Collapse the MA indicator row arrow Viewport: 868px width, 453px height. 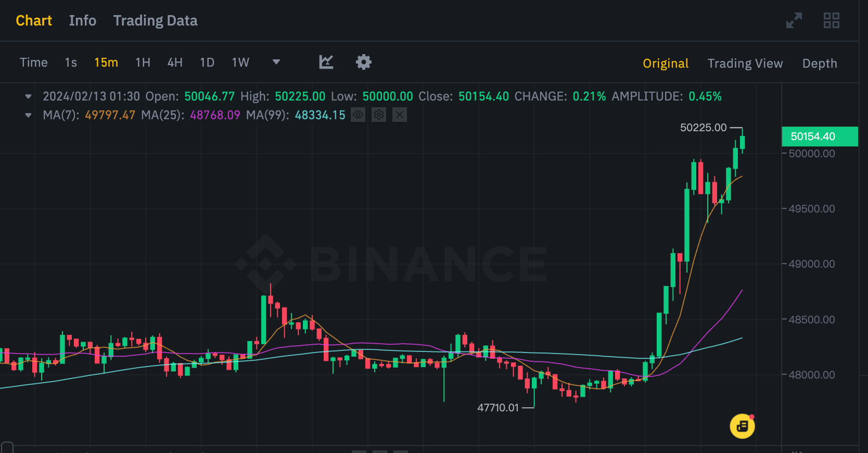29,115
